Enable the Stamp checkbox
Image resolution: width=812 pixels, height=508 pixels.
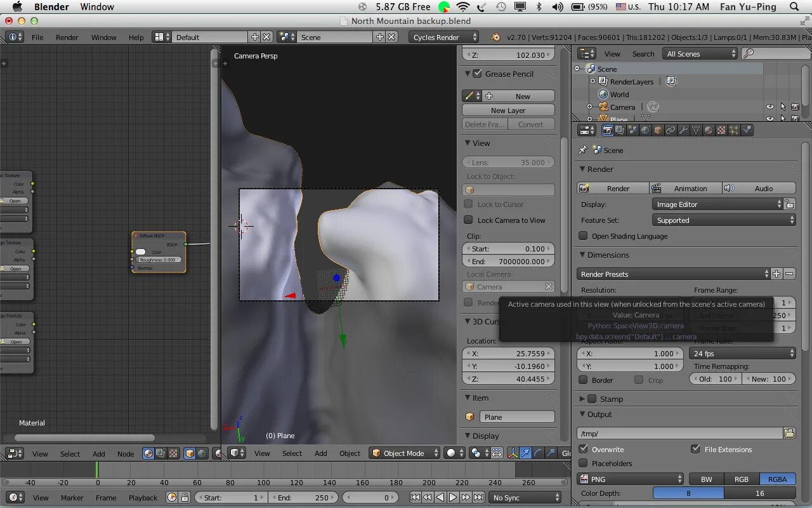pos(592,399)
